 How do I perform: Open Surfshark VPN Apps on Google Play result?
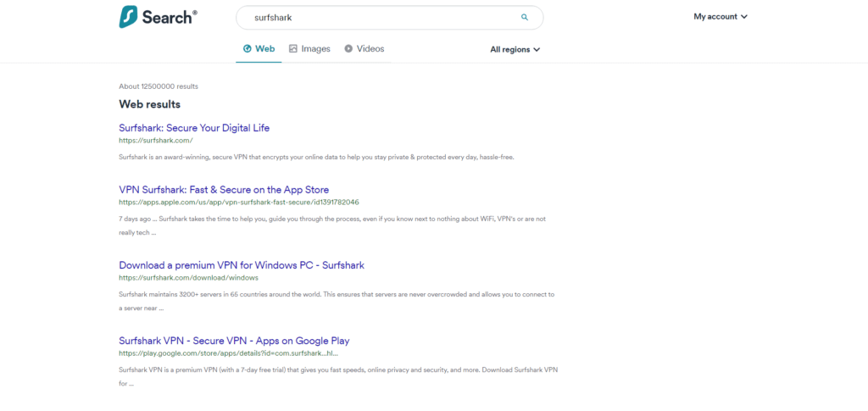[x=234, y=341]
